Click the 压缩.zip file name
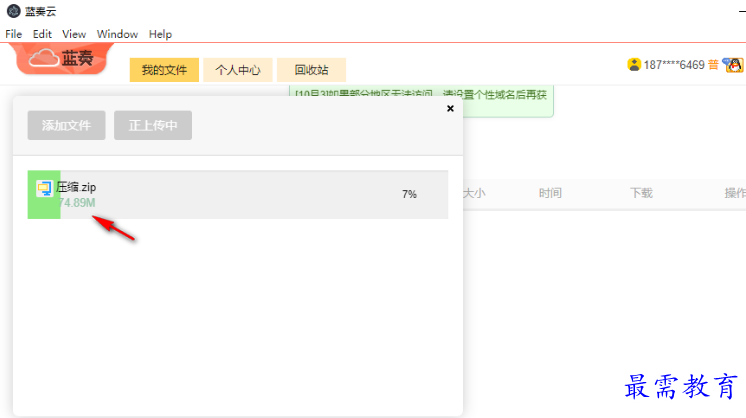Image resolution: width=746 pixels, height=418 pixels. [76, 187]
